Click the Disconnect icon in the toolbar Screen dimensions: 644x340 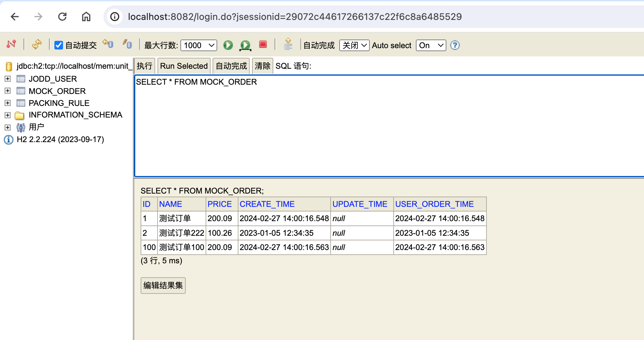pos(11,44)
